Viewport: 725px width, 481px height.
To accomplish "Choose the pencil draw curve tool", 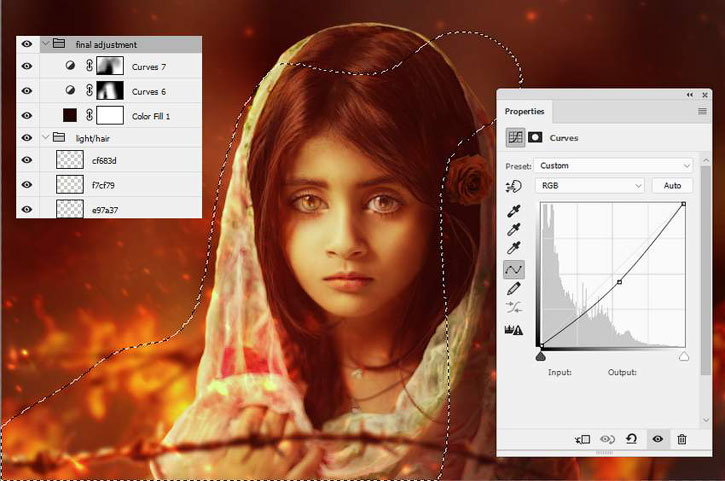I will pos(514,289).
